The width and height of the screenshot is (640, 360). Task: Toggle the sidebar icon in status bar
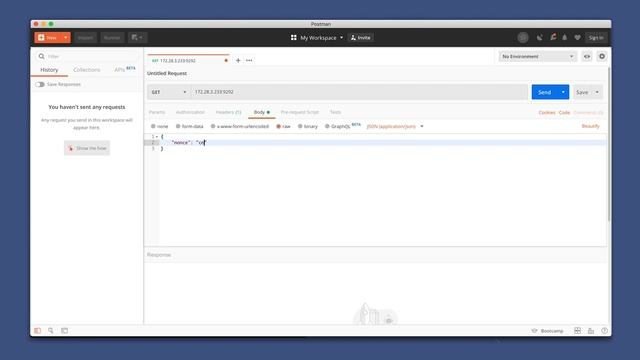click(38, 331)
